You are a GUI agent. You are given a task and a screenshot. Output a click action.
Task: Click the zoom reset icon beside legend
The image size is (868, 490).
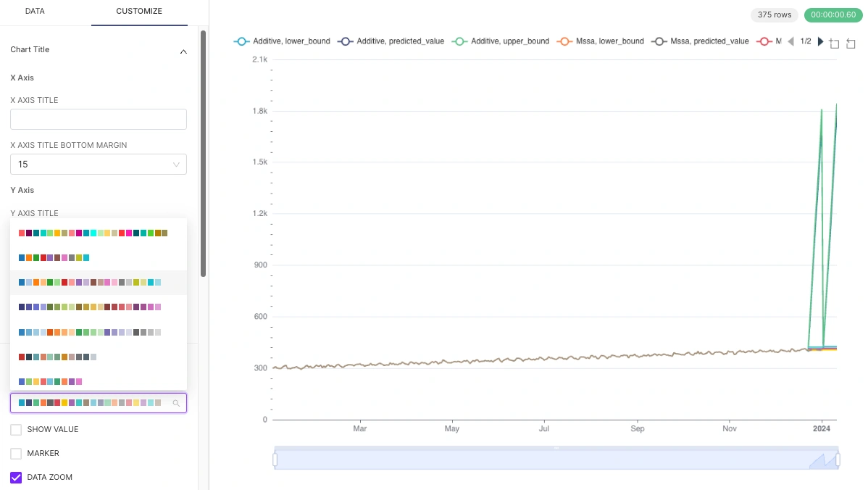(x=851, y=43)
